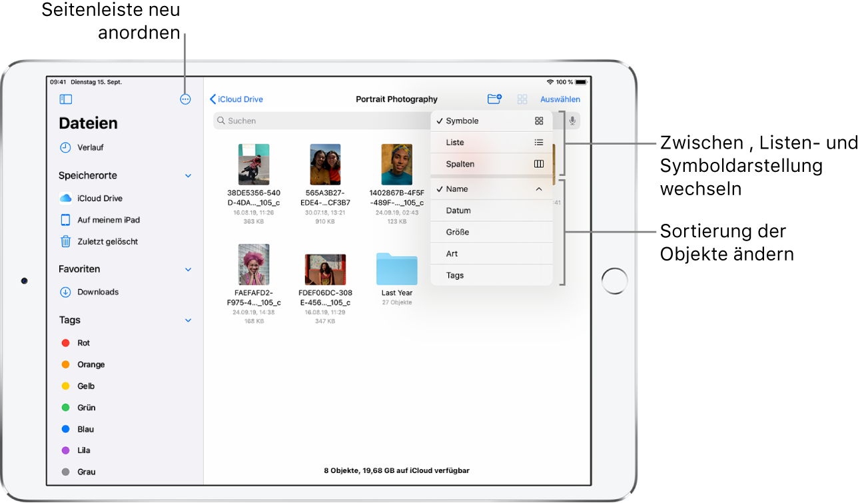The height and width of the screenshot is (503, 868).
Task: Collapse the Speicherorte section
Action: [188, 176]
